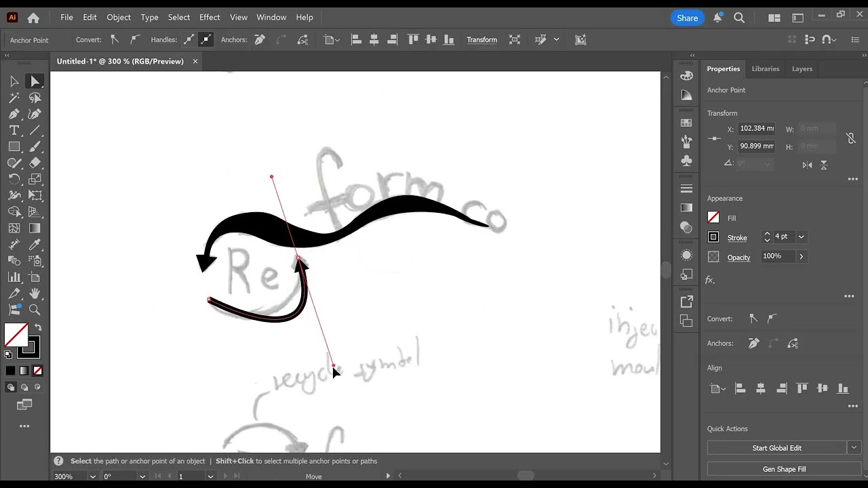Switch to the Libraries tab
This screenshot has width=868, height=488.
765,68
